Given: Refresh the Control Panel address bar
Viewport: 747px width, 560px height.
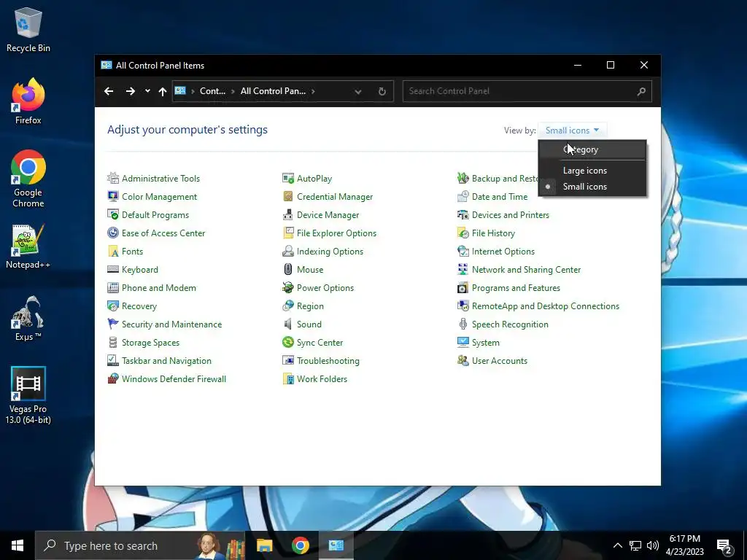Looking at the screenshot, I should click(382, 91).
